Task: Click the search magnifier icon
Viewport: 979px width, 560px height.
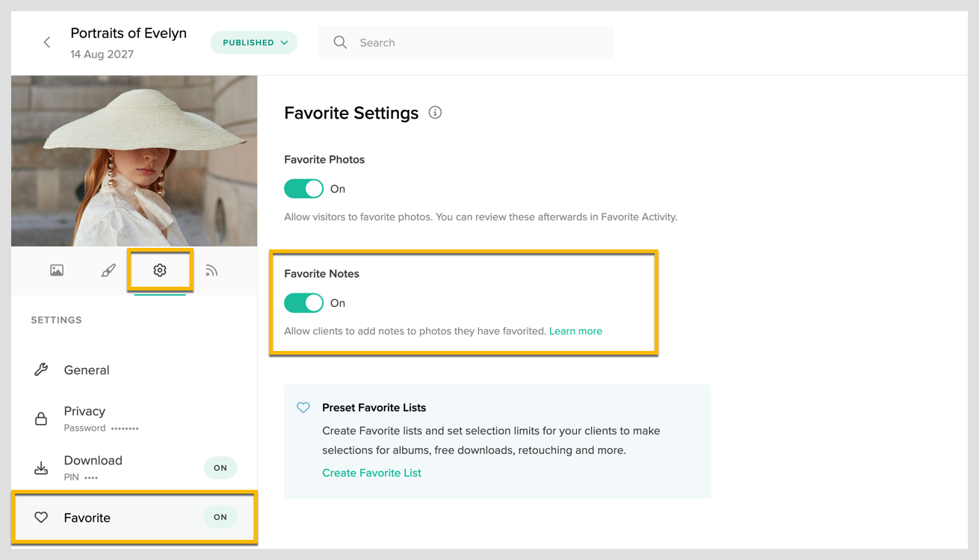Action: (x=340, y=43)
